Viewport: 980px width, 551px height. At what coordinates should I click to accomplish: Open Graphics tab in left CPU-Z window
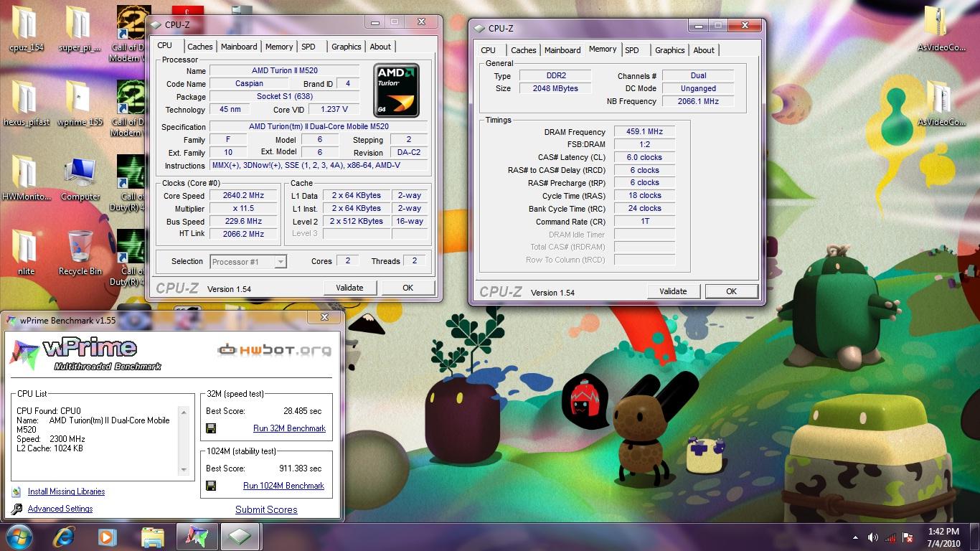point(347,47)
